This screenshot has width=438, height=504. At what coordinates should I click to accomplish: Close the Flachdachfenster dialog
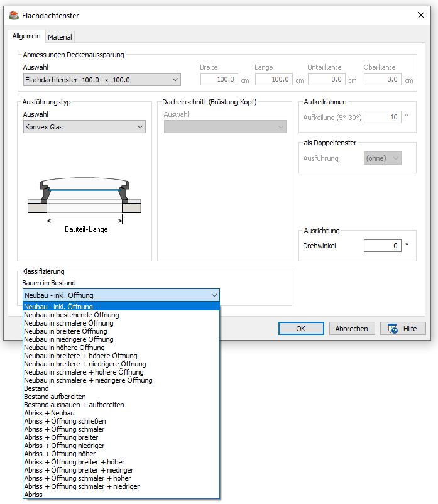click(x=420, y=15)
